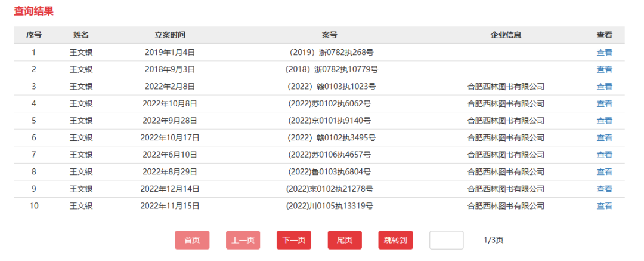Go to first page with 首页 button
Image resolution: width=644 pixels, height=261 pixels.
[192, 240]
